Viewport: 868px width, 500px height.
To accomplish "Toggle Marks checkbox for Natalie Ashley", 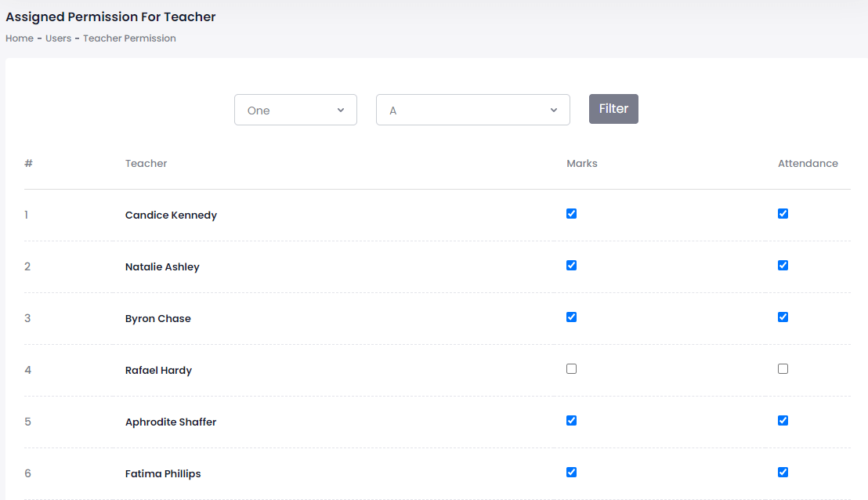I will click(x=571, y=266).
